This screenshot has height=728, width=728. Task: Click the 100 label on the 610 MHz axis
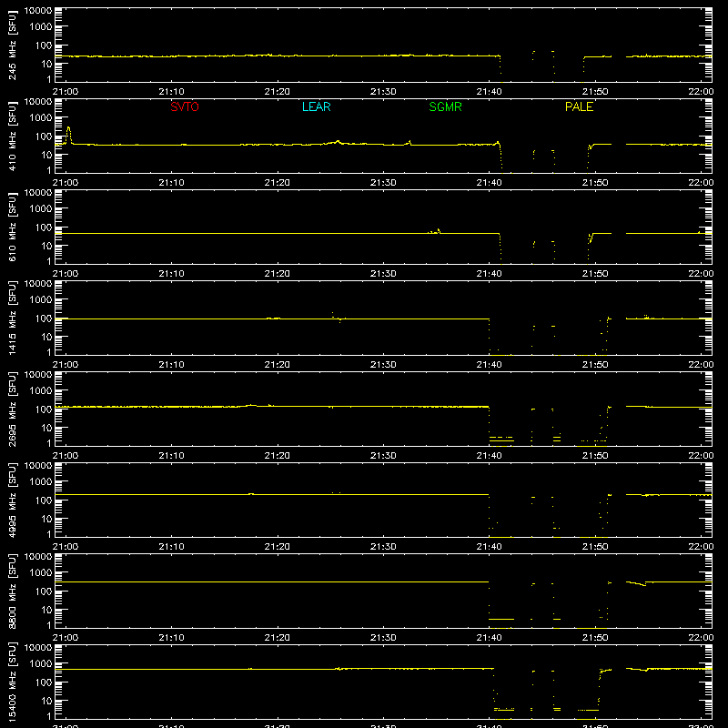pyautogui.click(x=44, y=227)
